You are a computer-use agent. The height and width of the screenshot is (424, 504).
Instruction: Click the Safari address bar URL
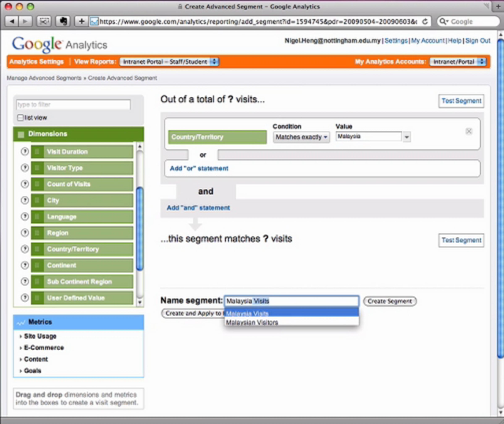pos(258,22)
